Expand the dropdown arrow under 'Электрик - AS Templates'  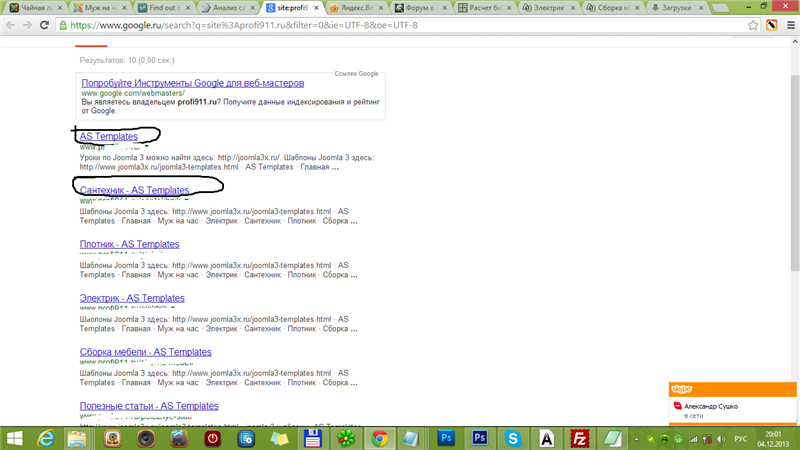click(173, 308)
